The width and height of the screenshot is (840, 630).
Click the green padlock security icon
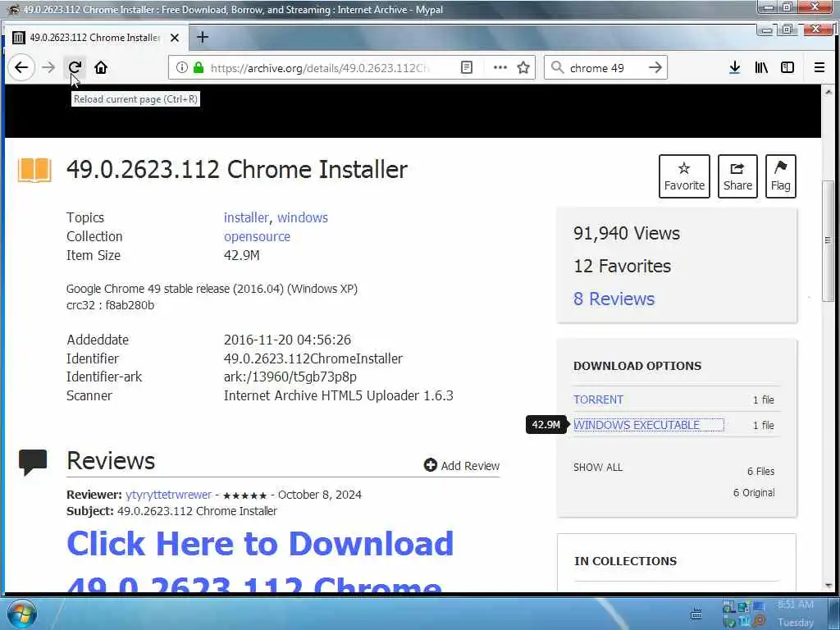(x=199, y=67)
